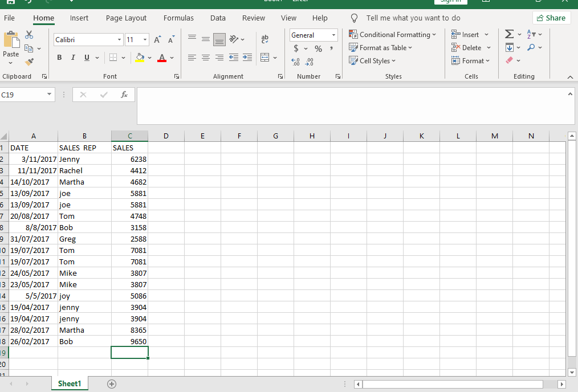Viewport: 578px width, 392px height.
Task: Open the Conditional Formatting dropdown
Action: tap(392, 35)
